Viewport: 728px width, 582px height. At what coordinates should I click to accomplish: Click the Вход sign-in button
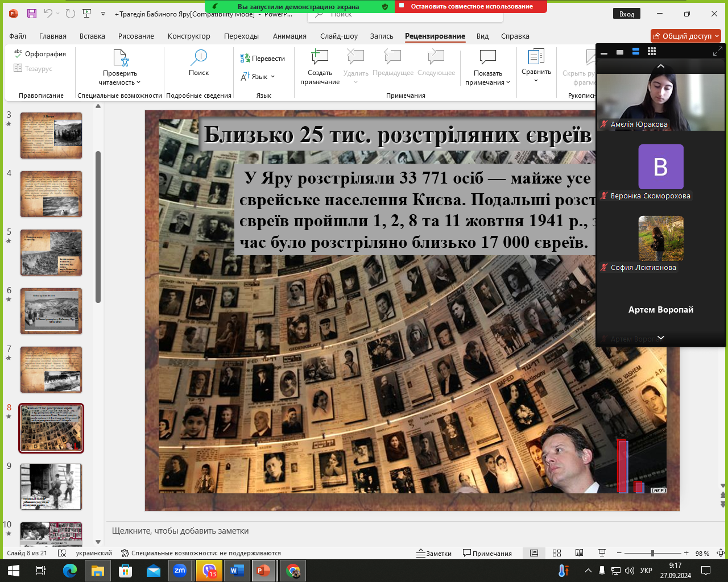coord(627,14)
